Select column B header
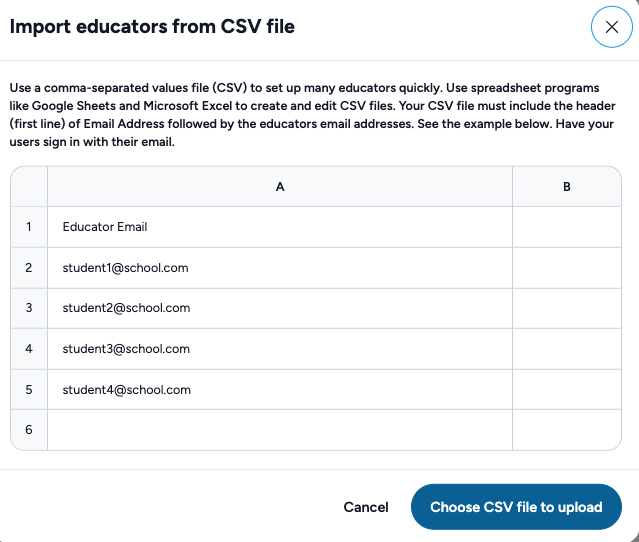Image resolution: width=639 pixels, height=542 pixels. 567,187
